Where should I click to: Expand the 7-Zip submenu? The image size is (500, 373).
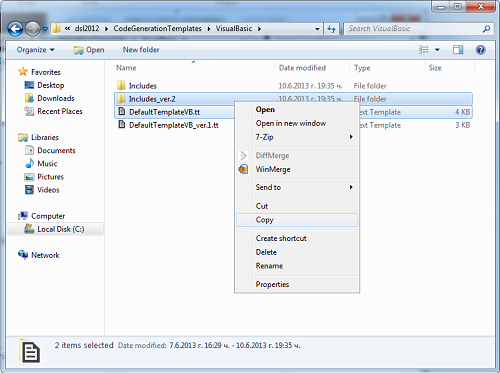pyautogui.click(x=297, y=137)
